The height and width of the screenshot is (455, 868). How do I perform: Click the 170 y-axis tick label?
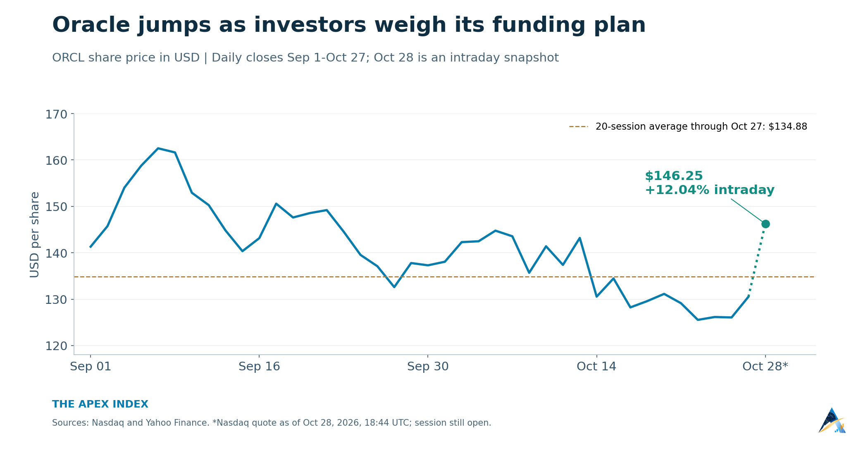point(56,114)
